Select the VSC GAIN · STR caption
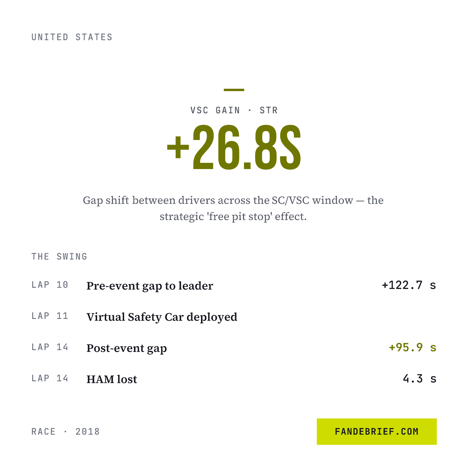 pos(234,110)
